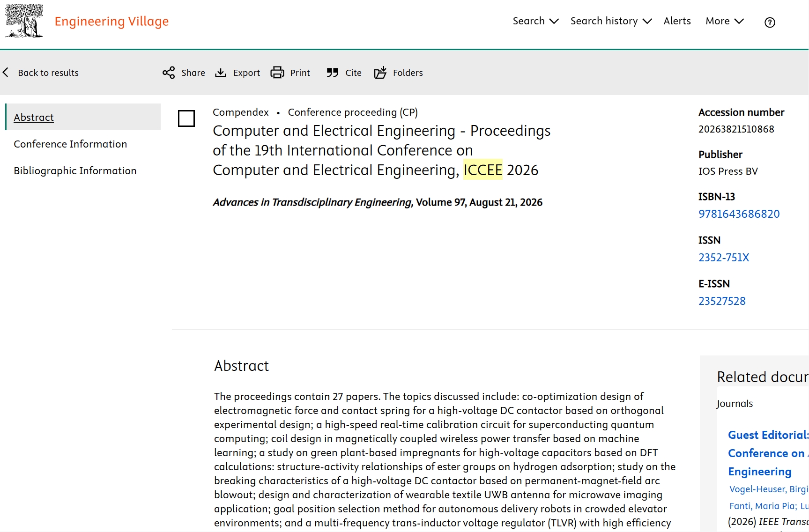
Task: Click the Export download icon
Action: tap(221, 73)
